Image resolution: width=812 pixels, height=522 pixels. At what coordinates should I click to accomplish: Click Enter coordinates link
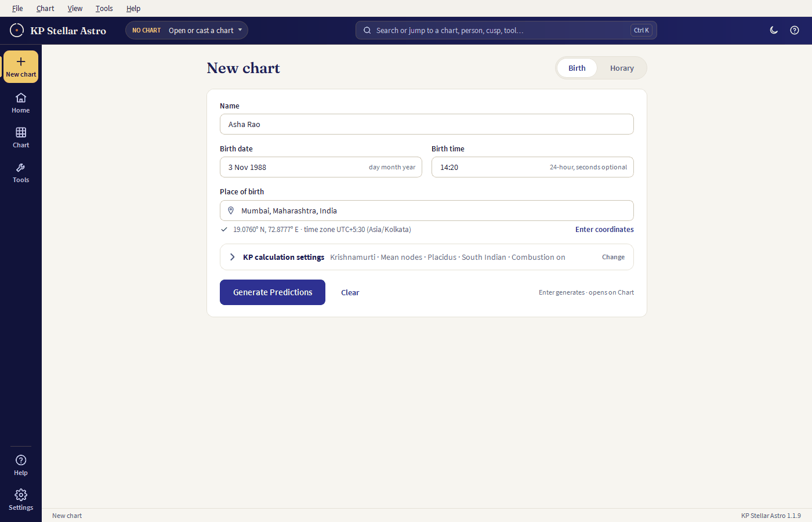pyautogui.click(x=604, y=230)
